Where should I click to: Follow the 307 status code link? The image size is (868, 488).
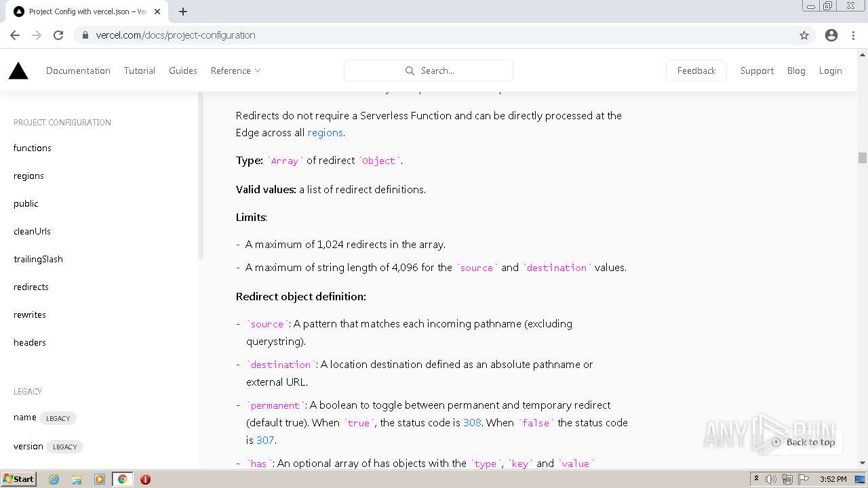pos(265,440)
